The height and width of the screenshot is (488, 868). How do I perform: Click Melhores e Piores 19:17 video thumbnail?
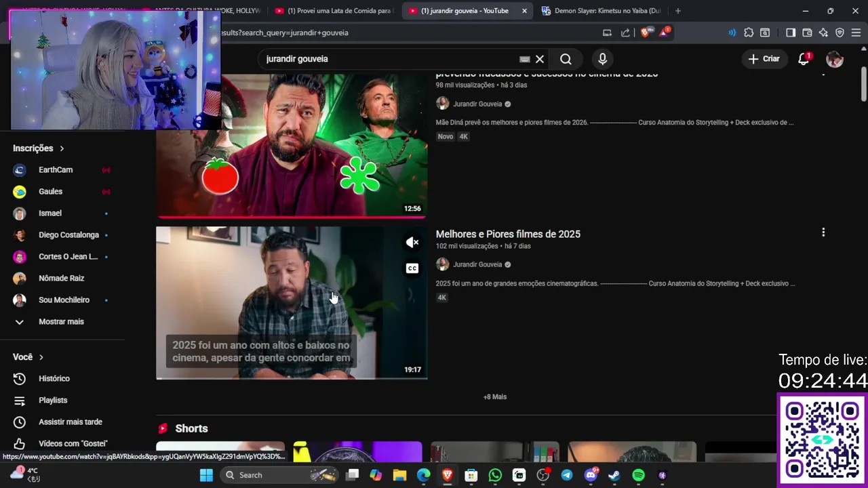pos(292,302)
